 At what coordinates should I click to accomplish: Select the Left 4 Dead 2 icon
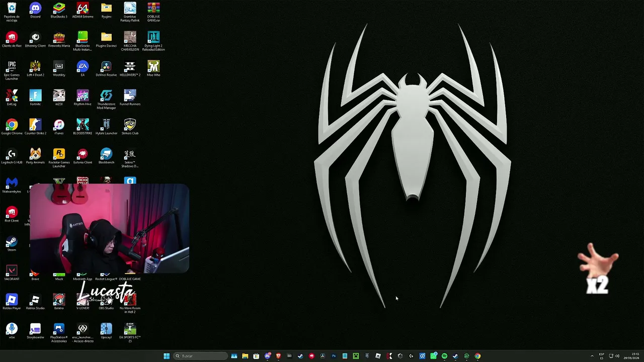pos(35,69)
